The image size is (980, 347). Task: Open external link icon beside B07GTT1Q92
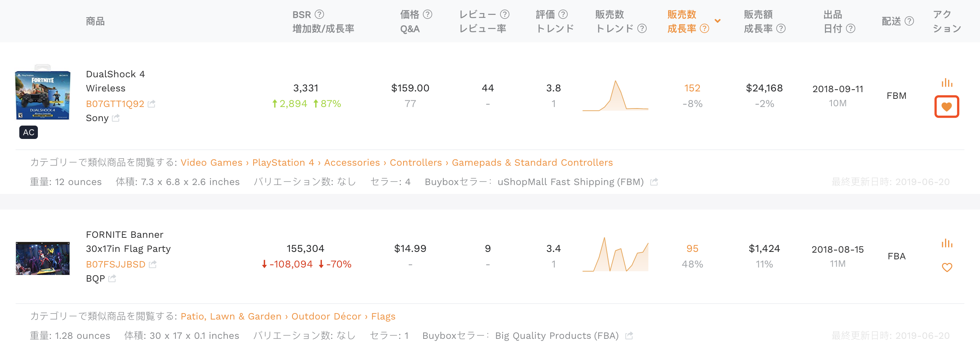tap(151, 104)
